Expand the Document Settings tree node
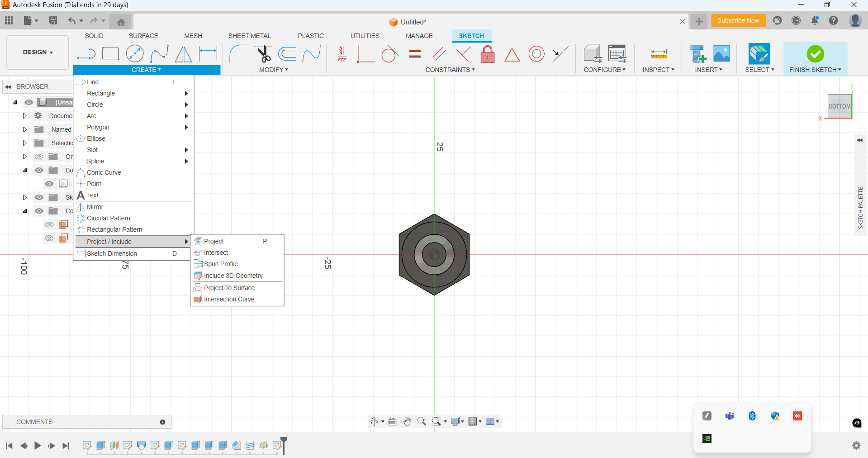 pos(25,116)
